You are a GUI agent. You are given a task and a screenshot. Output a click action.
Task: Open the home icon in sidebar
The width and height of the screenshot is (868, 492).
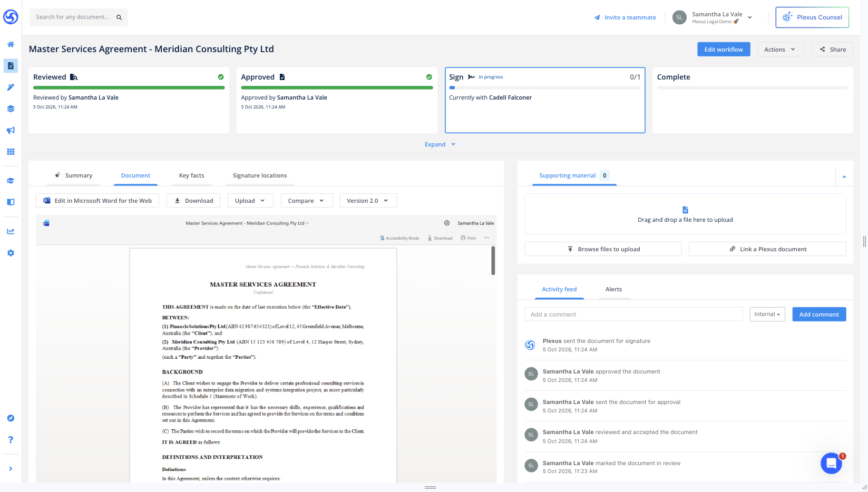[11, 44]
